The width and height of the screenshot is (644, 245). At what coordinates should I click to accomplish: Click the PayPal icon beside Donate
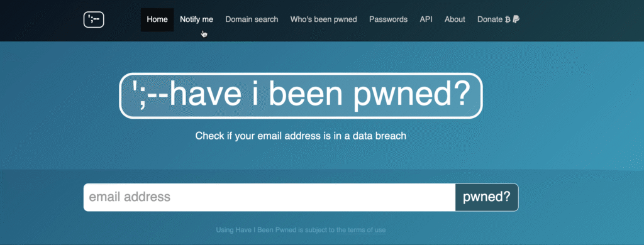tap(516, 19)
